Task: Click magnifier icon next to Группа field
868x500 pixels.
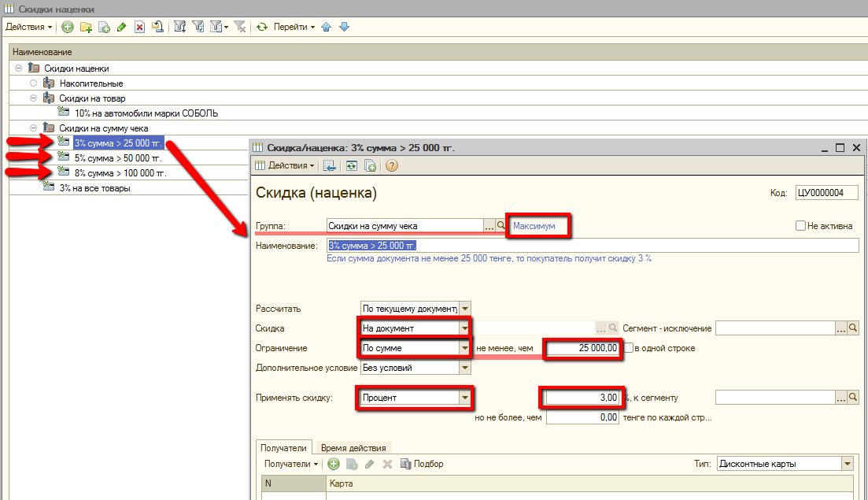Action: pyautogui.click(x=501, y=226)
